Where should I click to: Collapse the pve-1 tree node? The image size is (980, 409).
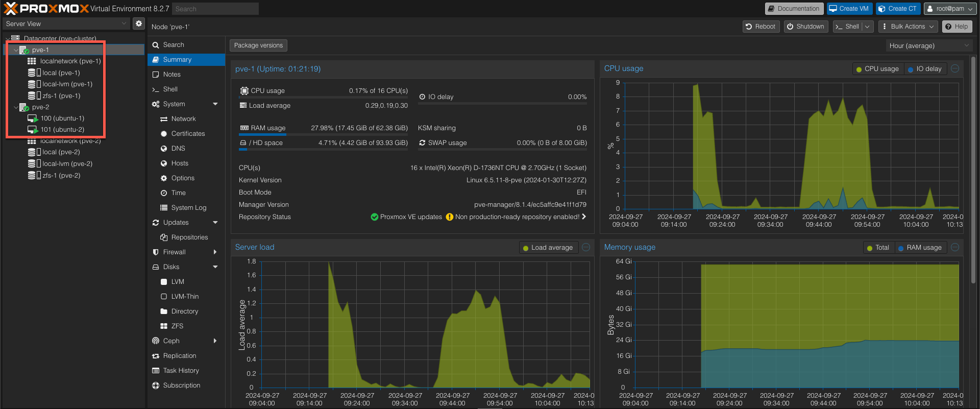[15, 50]
